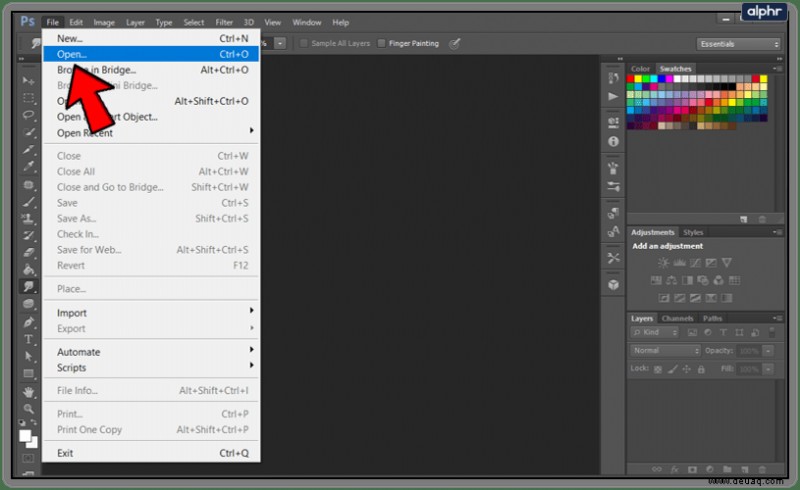800x490 pixels.
Task: Switch to the Styles tab
Action: [x=693, y=232]
